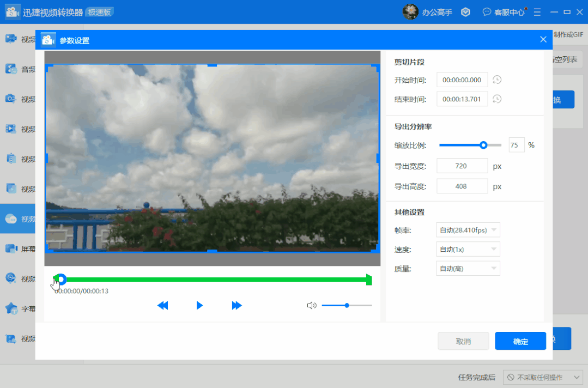588x388 pixels.
Task: Click the right-middle crop handle on the preview
Action: coord(378,158)
